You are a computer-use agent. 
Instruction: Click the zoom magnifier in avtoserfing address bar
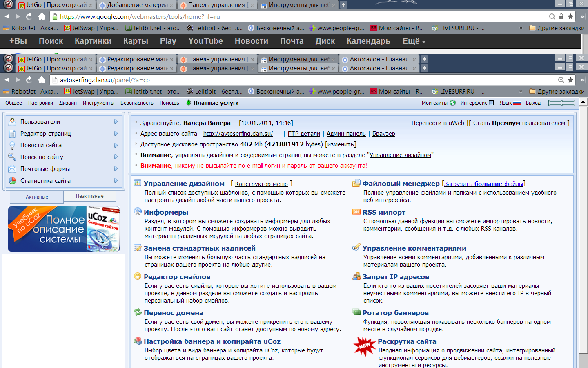click(561, 80)
